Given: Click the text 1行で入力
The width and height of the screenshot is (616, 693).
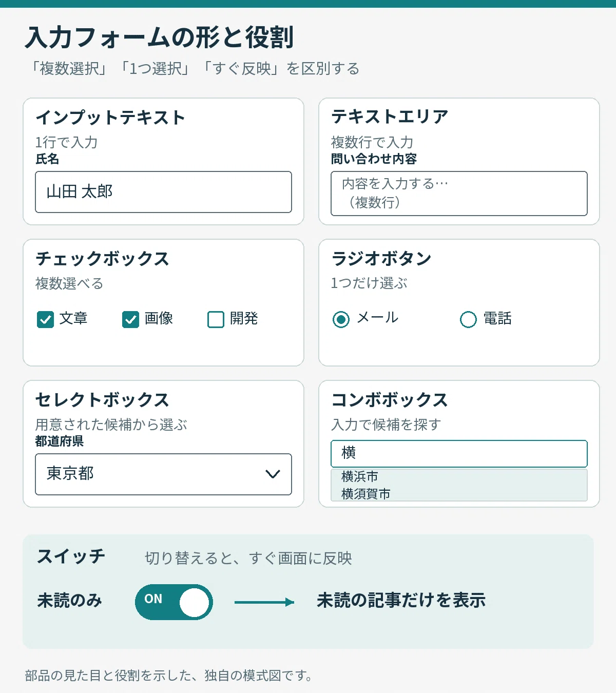Looking at the screenshot, I should (x=66, y=142).
